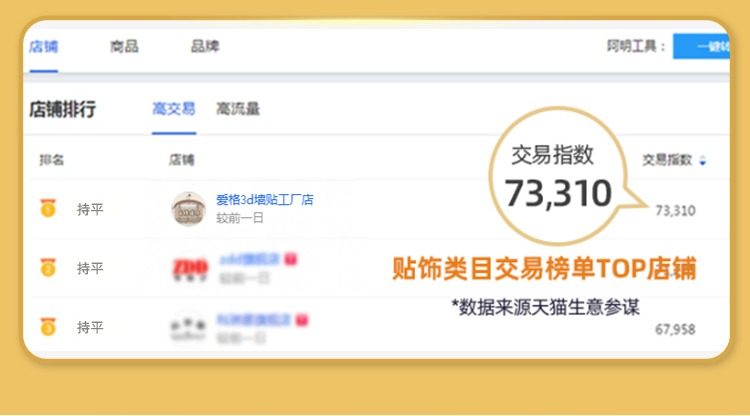
Task: Sort by 交易指数 using arrow icon
Action: (702, 160)
